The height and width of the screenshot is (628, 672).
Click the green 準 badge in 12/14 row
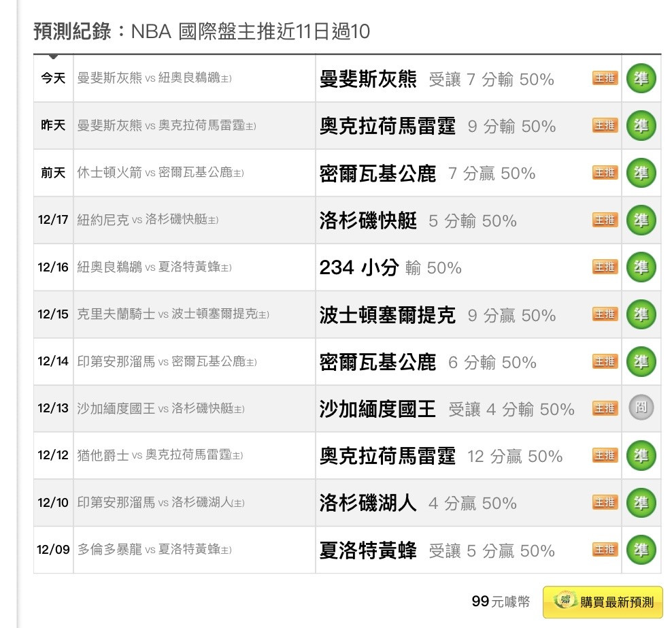(641, 361)
